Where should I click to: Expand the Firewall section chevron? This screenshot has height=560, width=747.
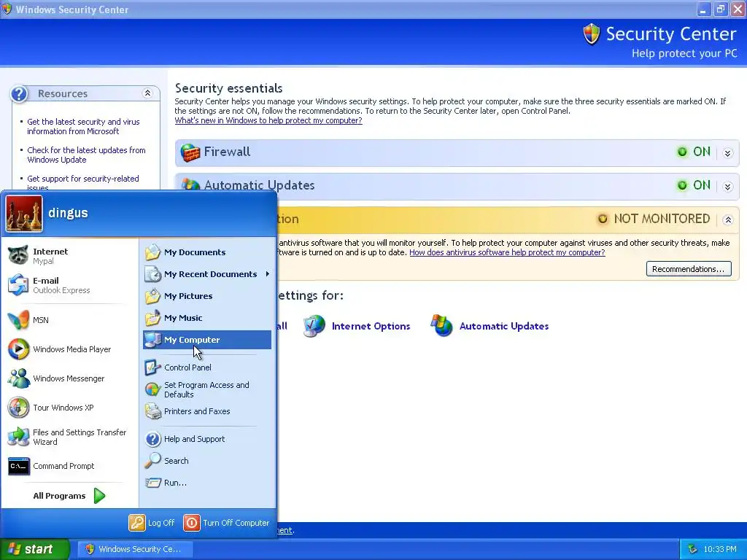click(x=727, y=153)
